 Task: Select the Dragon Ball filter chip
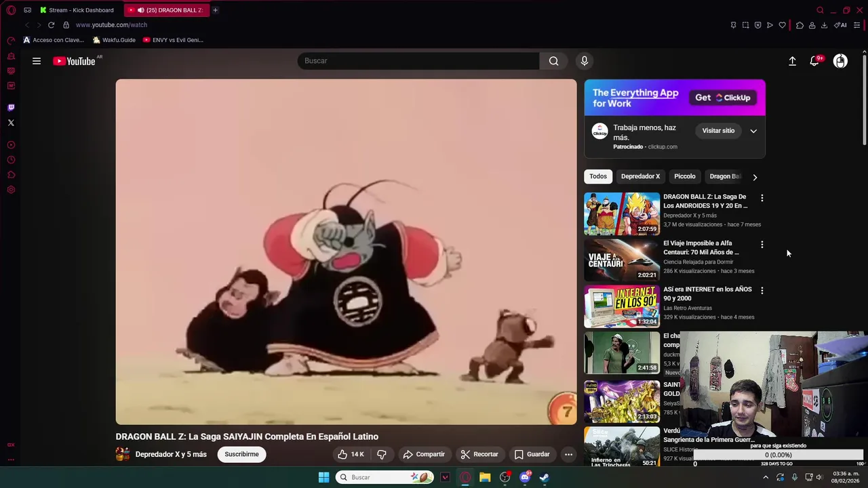[x=724, y=176]
